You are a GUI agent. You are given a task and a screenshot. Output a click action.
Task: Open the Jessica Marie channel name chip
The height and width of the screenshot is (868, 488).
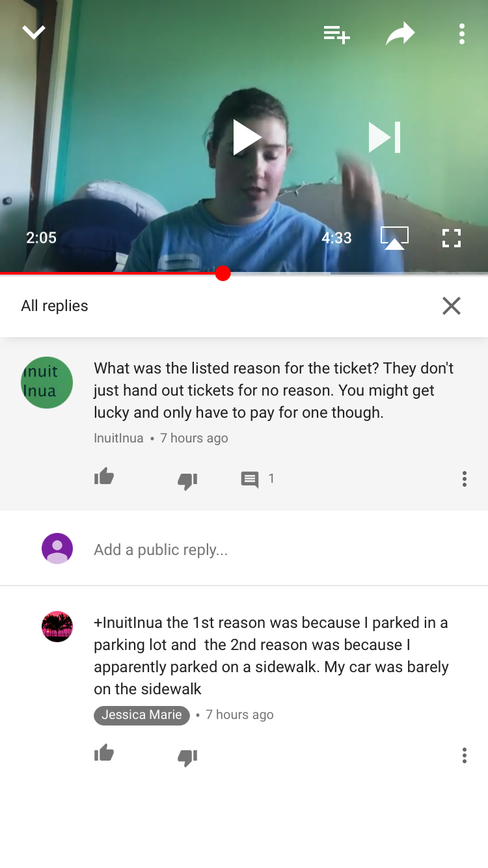click(x=142, y=715)
